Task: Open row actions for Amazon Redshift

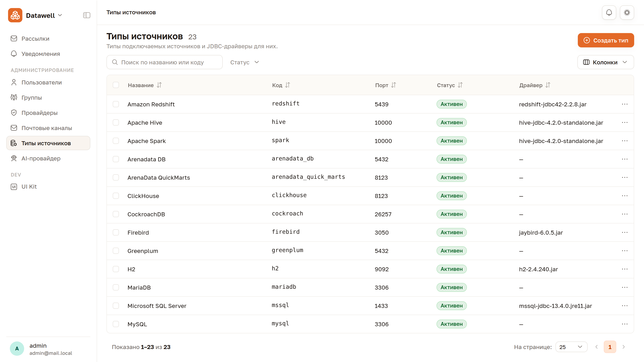Action: (625, 104)
